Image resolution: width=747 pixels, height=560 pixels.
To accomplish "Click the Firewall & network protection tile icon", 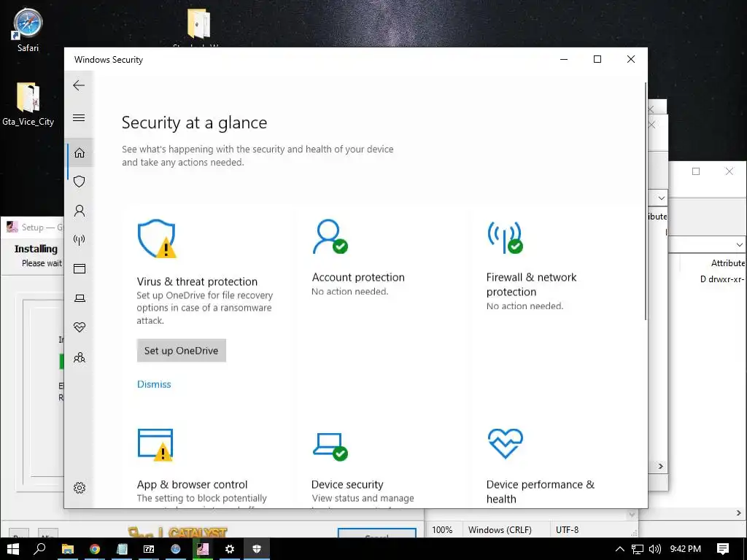I will point(505,237).
